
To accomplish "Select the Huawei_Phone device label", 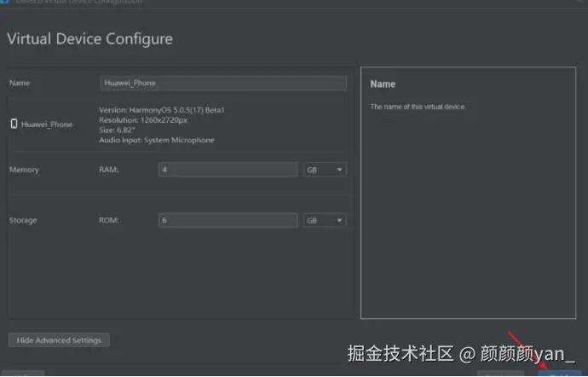I will 47,125.
